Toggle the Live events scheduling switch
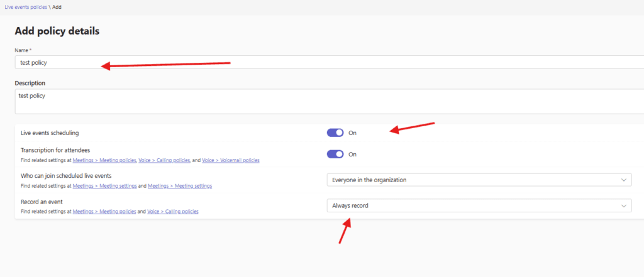 [x=335, y=133]
